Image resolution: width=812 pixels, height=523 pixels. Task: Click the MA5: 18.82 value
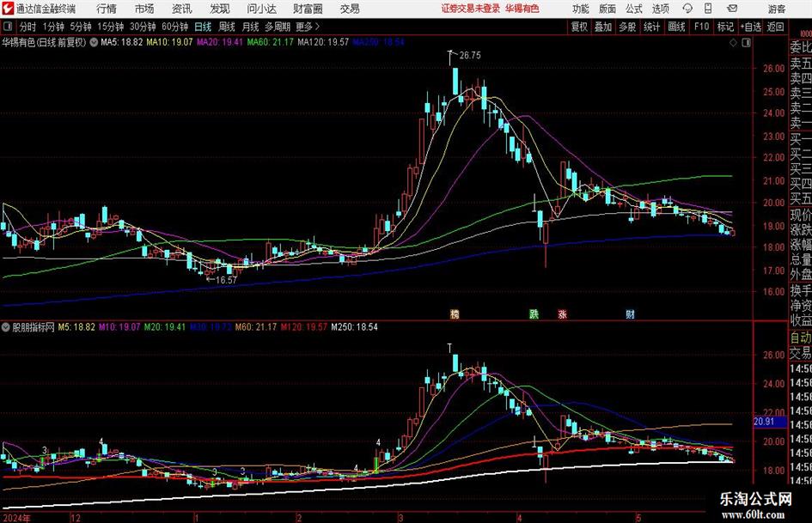pos(121,42)
